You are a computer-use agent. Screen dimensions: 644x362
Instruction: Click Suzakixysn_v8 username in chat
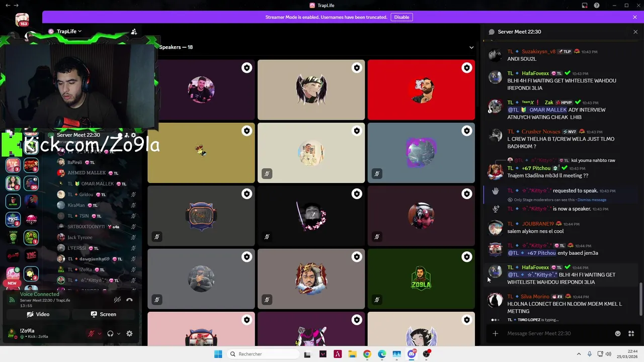tap(538, 51)
